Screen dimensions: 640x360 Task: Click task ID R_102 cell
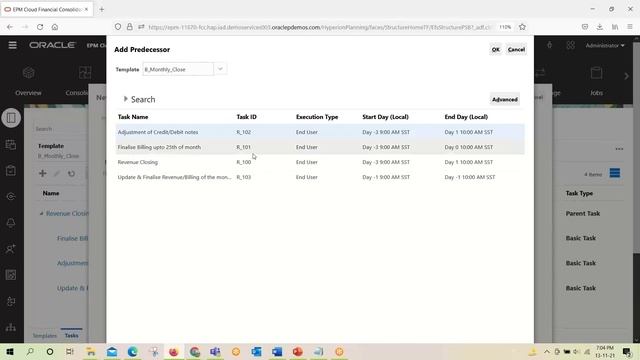coord(244,132)
